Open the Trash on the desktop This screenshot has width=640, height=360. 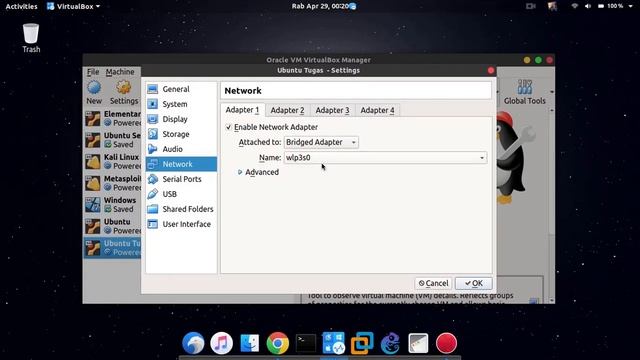point(31,38)
